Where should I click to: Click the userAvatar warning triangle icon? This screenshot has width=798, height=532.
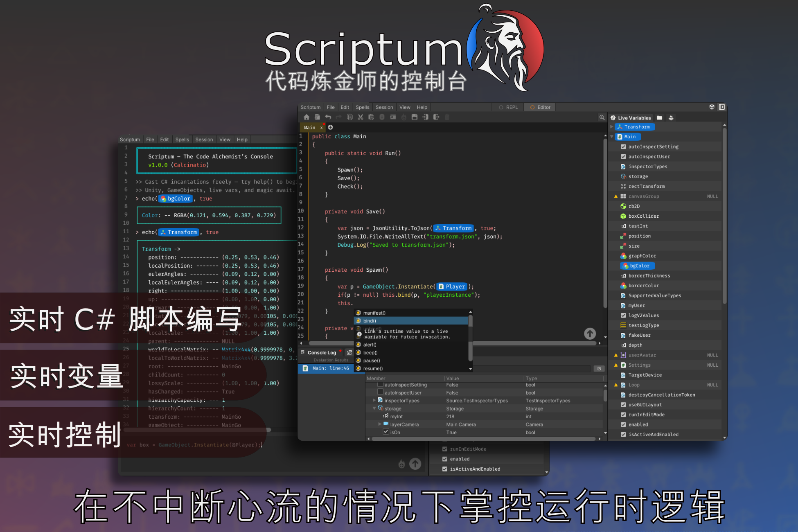click(616, 355)
